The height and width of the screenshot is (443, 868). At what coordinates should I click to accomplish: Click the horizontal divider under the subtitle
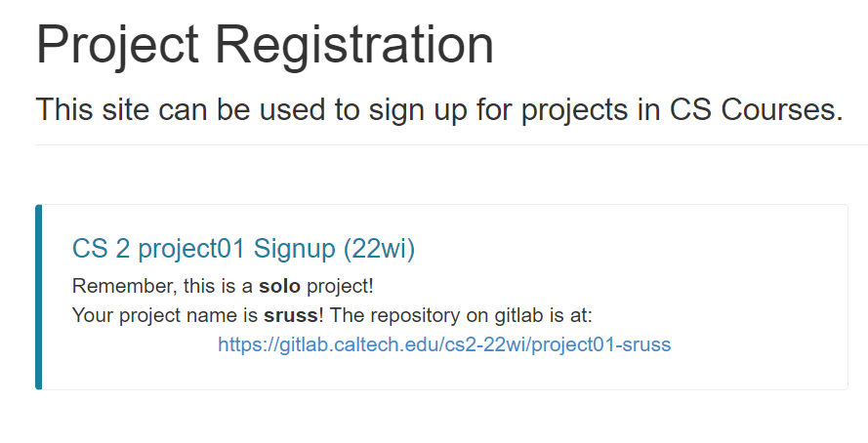click(x=449, y=144)
